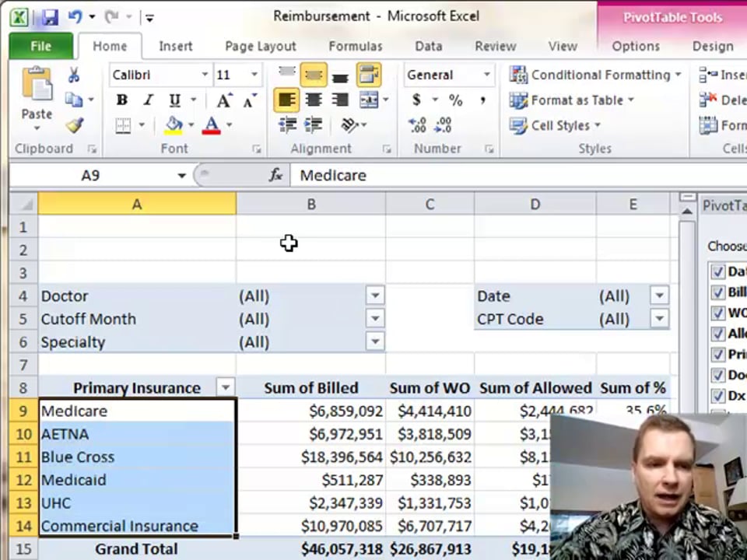Image resolution: width=747 pixels, height=560 pixels.
Task: Open Format as Table menu
Action: [x=571, y=100]
